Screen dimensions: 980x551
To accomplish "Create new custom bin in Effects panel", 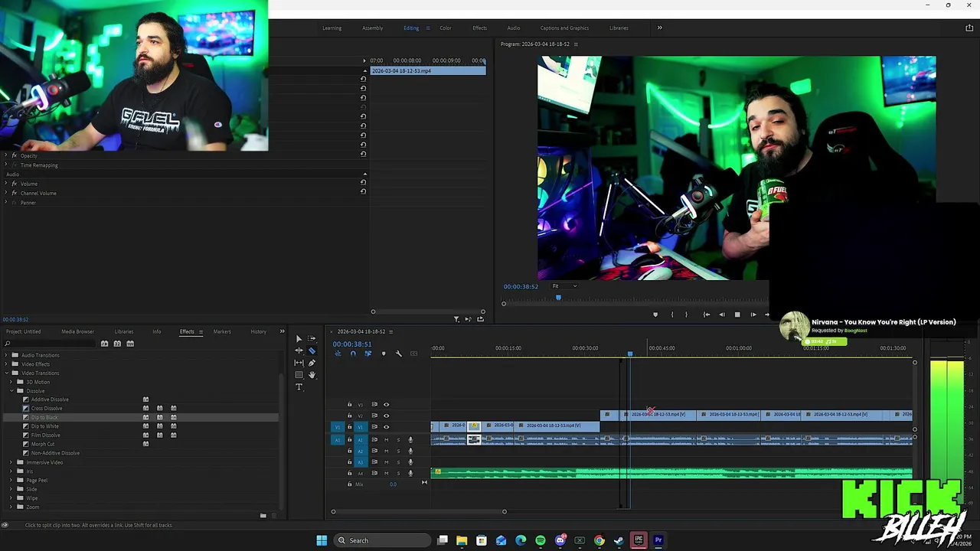I will pyautogui.click(x=263, y=516).
